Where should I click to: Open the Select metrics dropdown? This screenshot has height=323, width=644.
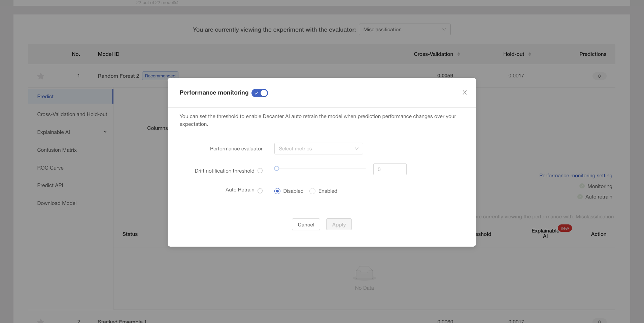pos(318,149)
